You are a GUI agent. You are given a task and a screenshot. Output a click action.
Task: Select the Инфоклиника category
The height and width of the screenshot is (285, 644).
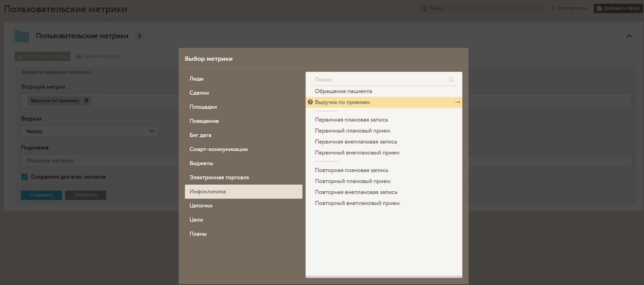[x=244, y=191]
